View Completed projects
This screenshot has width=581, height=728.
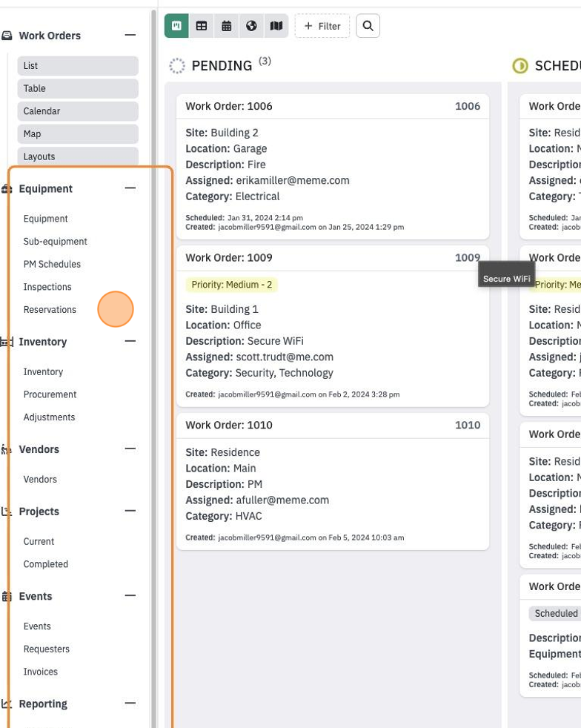[x=46, y=565]
